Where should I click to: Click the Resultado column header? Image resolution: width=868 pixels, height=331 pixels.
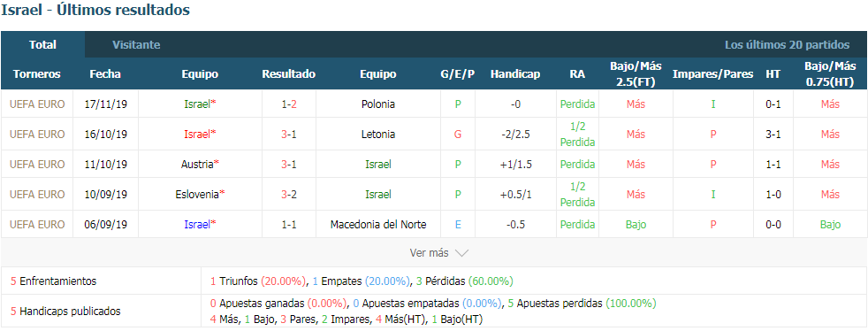[x=288, y=73]
